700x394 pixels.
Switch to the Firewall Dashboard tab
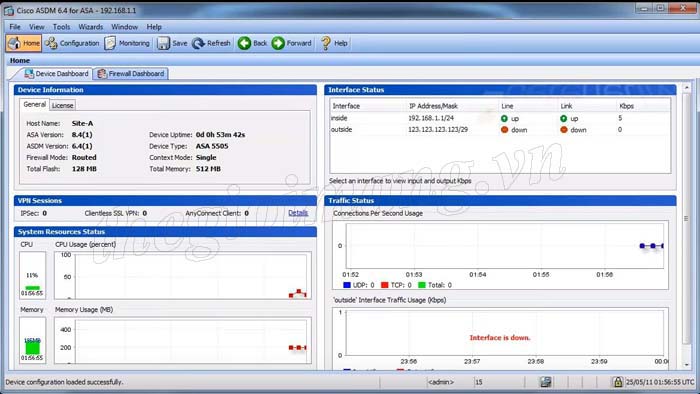[x=131, y=74]
